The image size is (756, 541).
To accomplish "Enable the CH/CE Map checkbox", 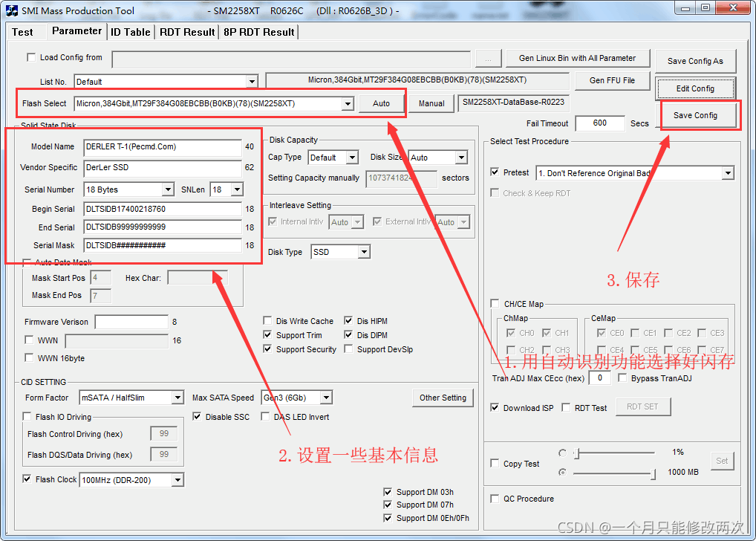I will point(495,303).
